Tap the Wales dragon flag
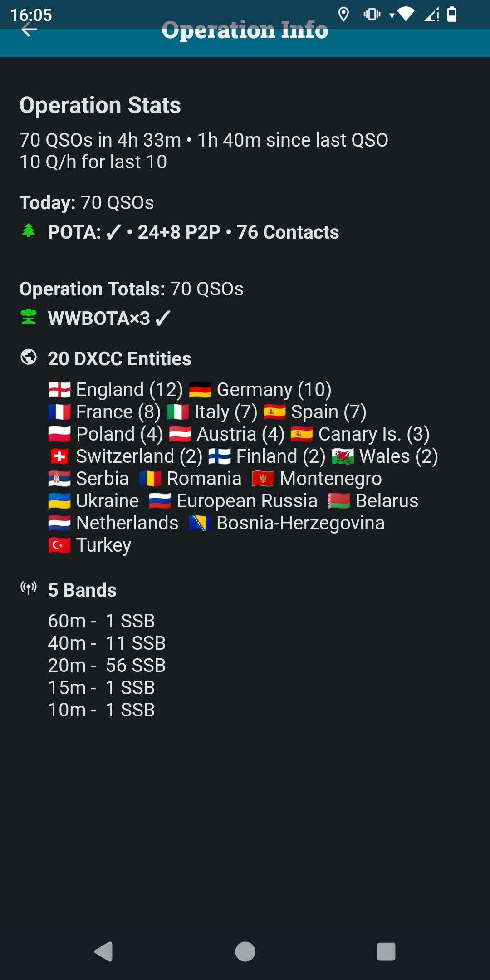This screenshot has height=980, width=490. (x=343, y=456)
